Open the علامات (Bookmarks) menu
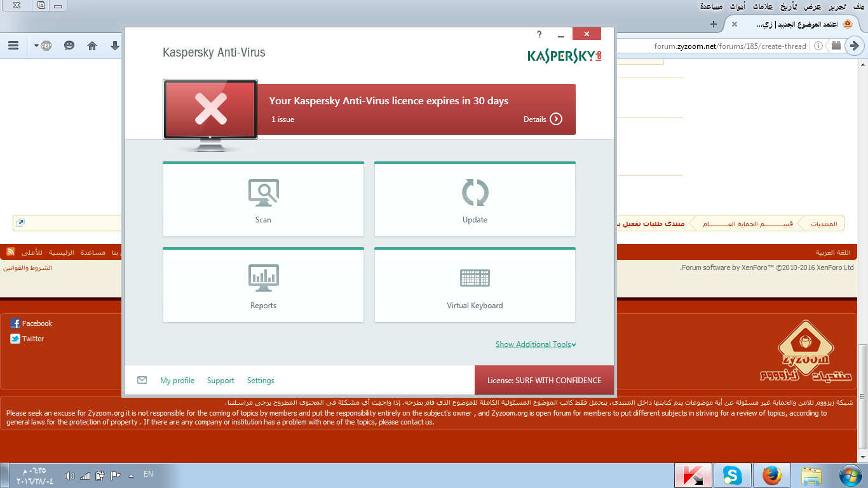This screenshot has width=868, height=488. pos(763,6)
